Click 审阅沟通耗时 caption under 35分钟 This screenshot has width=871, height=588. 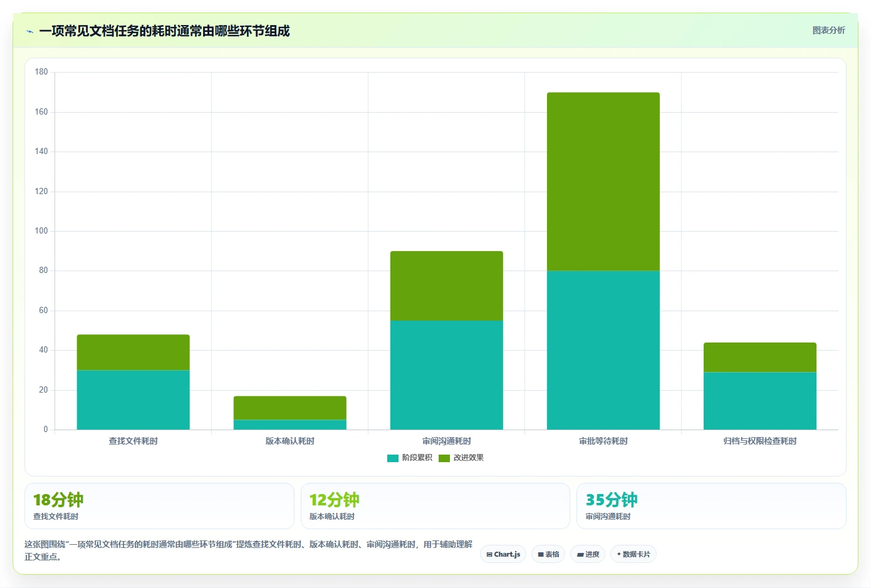tap(608, 517)
